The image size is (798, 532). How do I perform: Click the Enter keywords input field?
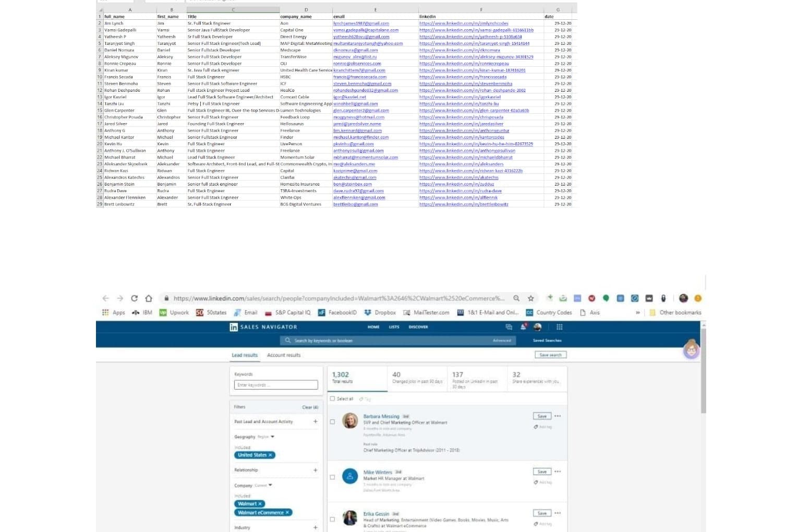(276, 385)
